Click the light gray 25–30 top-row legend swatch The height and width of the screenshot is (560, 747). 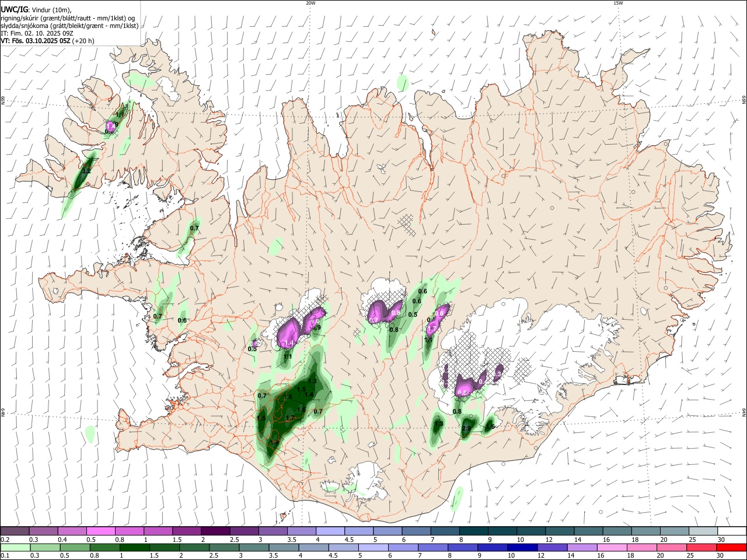tap(703, 531)
